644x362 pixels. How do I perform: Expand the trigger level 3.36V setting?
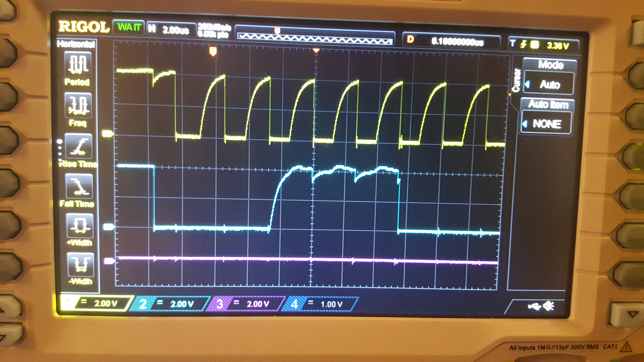tap(544, 45)
